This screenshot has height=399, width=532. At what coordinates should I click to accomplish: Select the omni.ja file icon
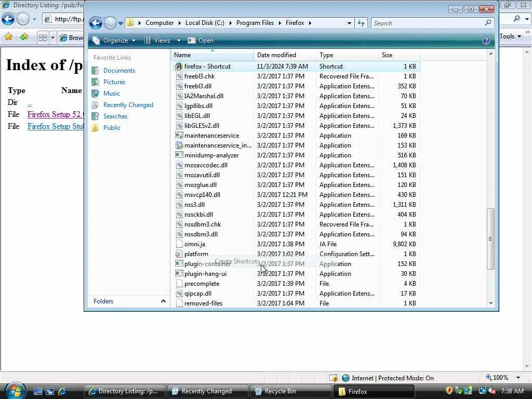point(179,244)
